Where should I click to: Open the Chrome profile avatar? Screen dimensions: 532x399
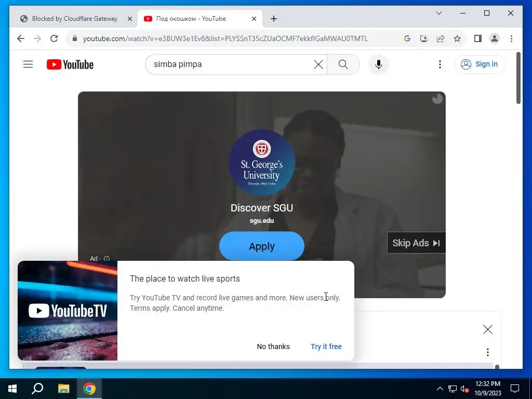(x=495, y=38)
